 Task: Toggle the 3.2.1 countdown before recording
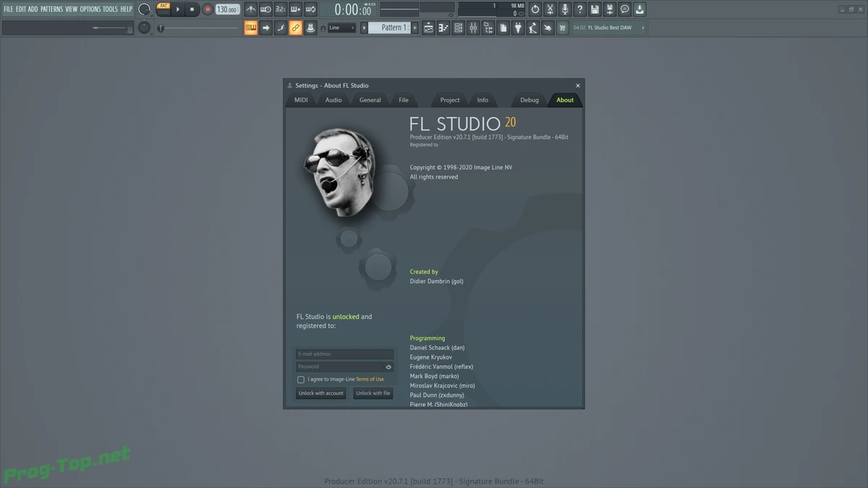click(281, 9)
